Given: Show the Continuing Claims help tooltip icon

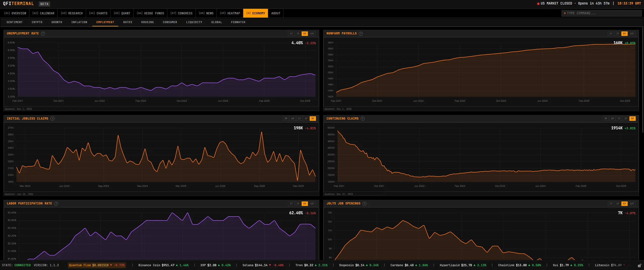Looking at the screenshot, I should pyautogui.click(x=363, y=119).
